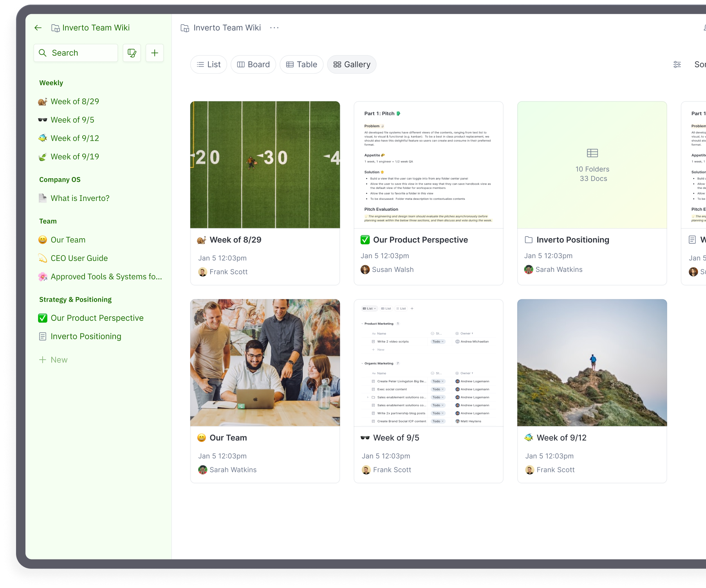Image resolution: width=706 pixels, height=588 pixels.
Task: Click the green checkmark icon by Our Product Perspective in sidebar
Action: tap(43, 318)
